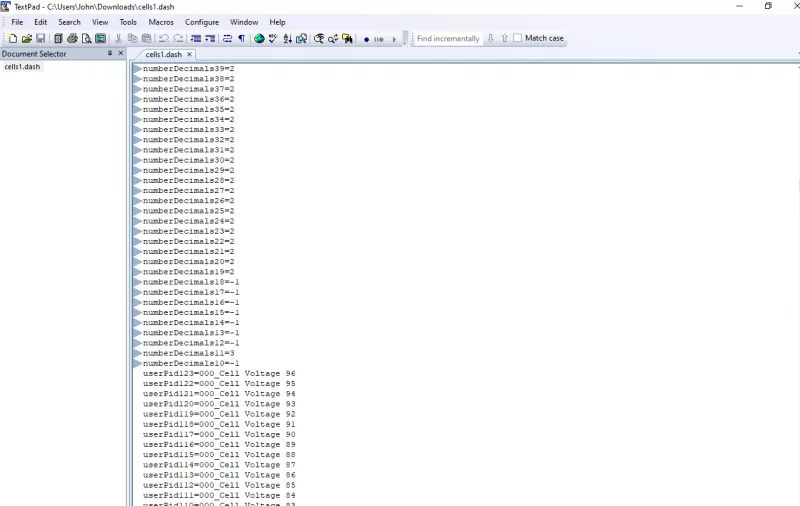The height and width of the screenshot is (506, 800).
Task: Close the cells1.dash tab
Action: [x=190, y=54]
